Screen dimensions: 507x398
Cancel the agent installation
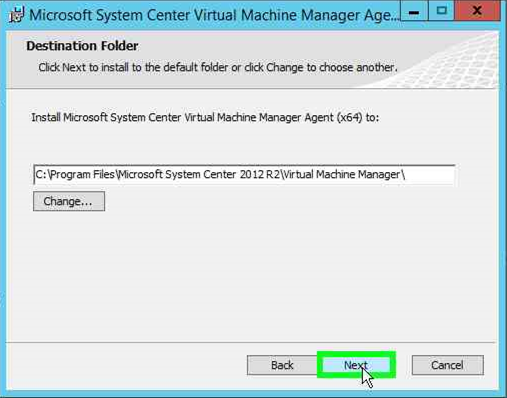point(447,365)
